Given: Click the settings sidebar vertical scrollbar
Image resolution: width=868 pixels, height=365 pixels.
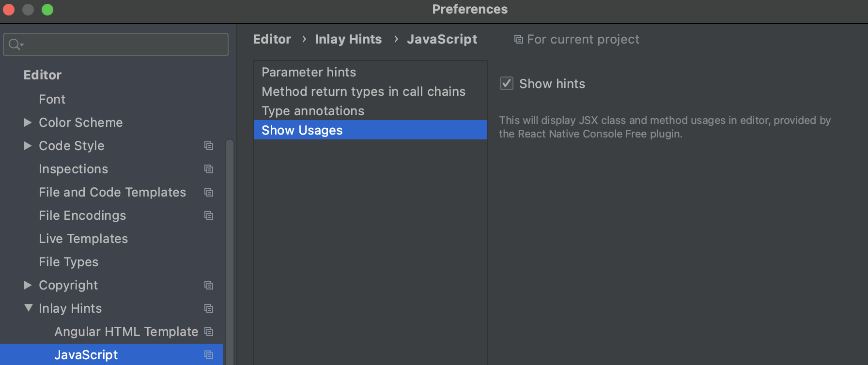Looking at the screenshot, I should tap(230, 242).
